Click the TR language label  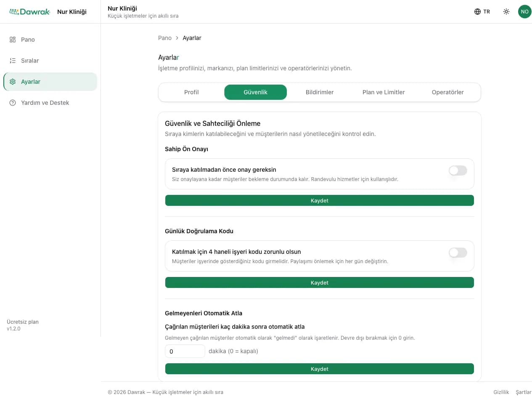[487, 12]
